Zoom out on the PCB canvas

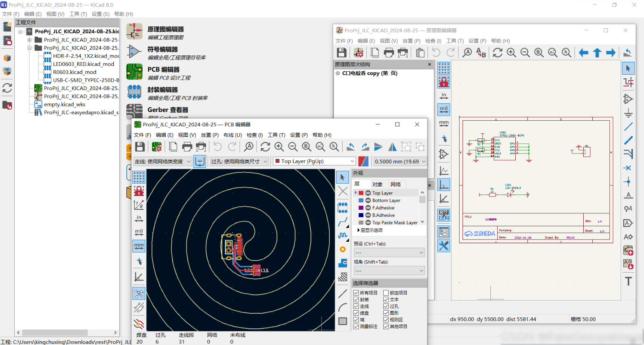(x=293, y=147)
